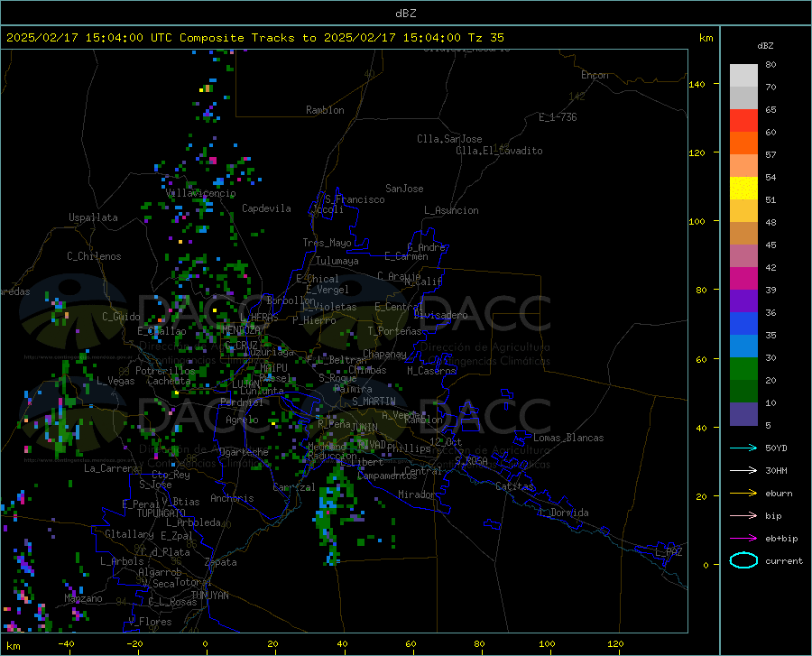The width and height of the screenshot is (812, 656).
Task: Click the Villavicencio label on map
Action: [x=201, y=193]
